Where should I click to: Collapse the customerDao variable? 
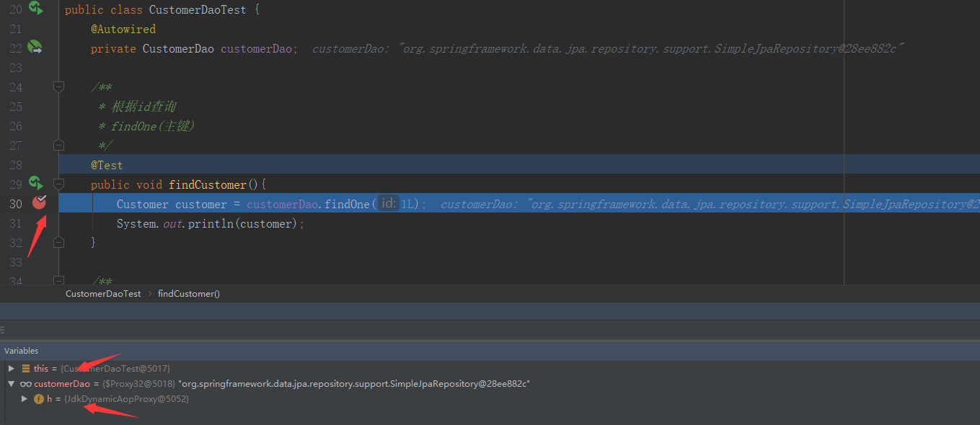(x=10, y=383)
